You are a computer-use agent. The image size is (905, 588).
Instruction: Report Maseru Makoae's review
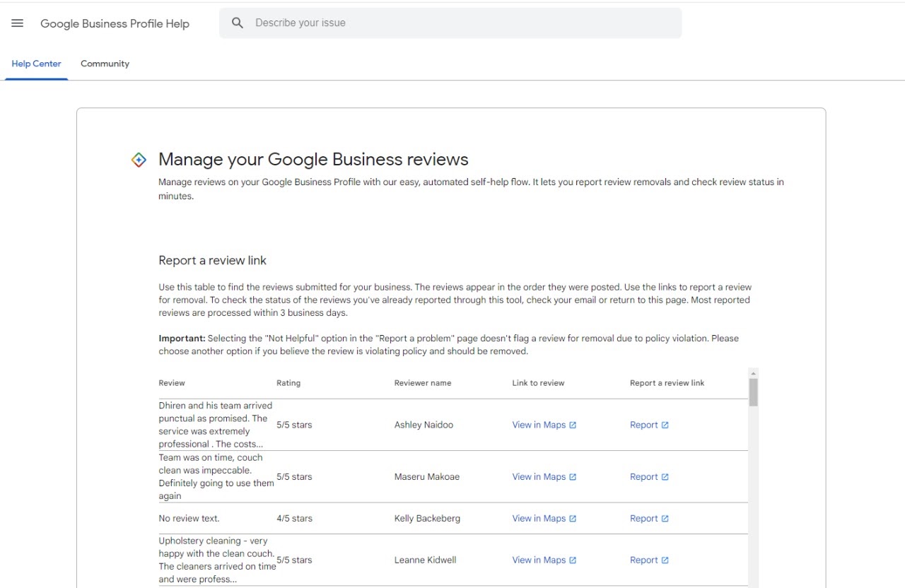pyautogui.click(x=649, y=477)
